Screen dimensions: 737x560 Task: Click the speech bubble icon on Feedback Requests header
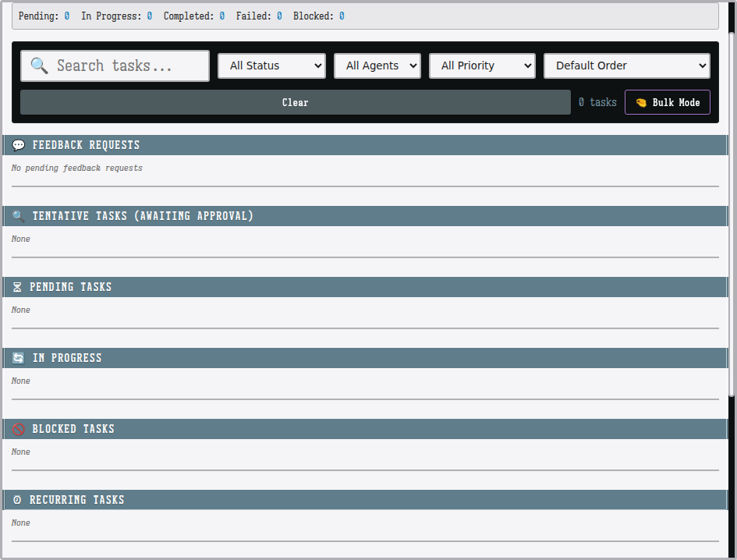click(18, 144)
